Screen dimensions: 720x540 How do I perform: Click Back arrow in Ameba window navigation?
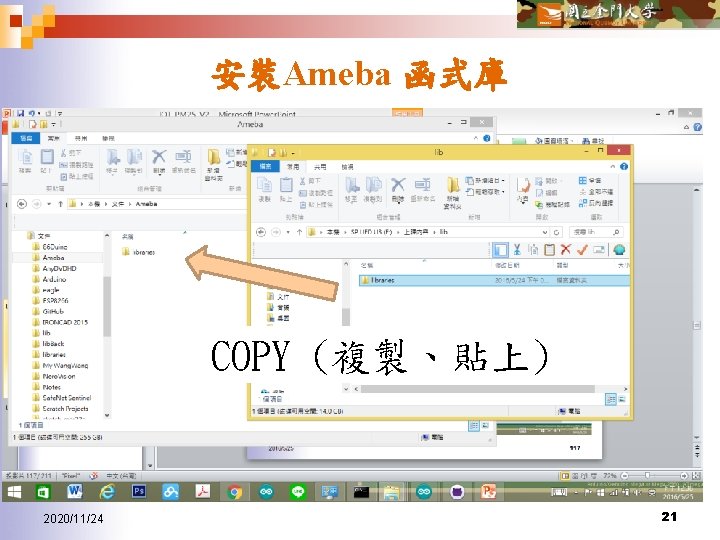click(22, 203)
